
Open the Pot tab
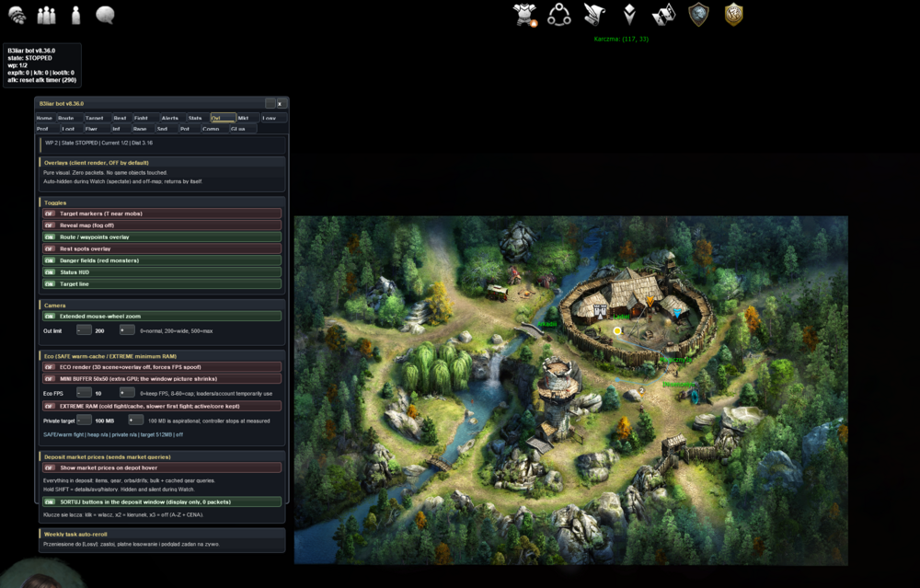pos(189,129)
